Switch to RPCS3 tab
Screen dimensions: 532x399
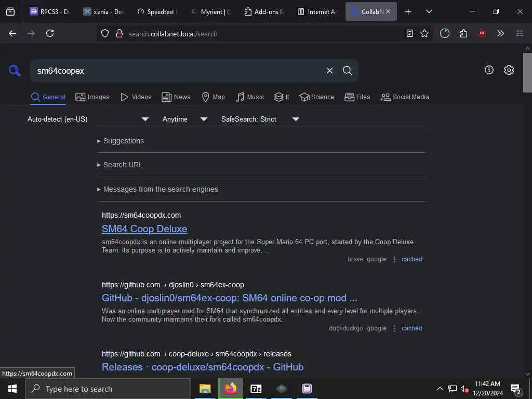pos(49,11)
